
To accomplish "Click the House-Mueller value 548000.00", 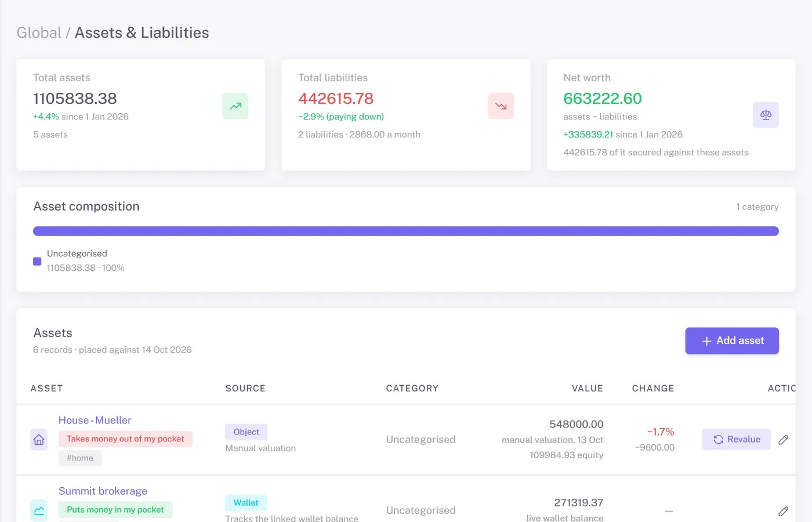I will 577,424.
